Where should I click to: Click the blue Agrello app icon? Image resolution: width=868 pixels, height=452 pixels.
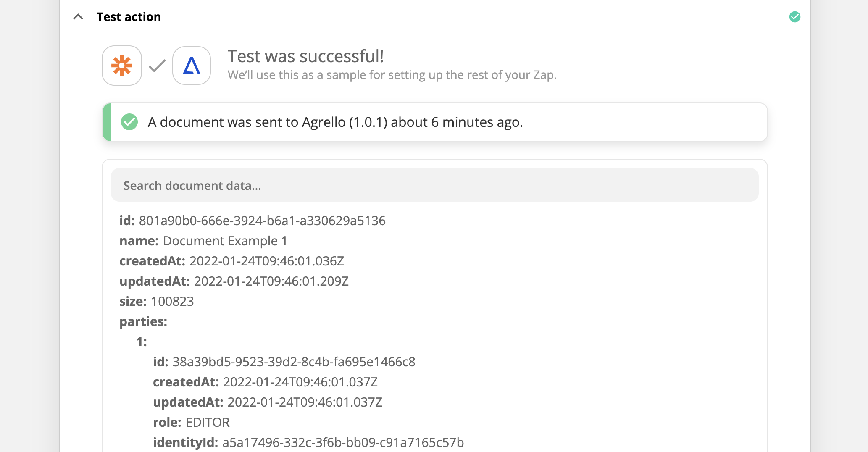(192, 66)
